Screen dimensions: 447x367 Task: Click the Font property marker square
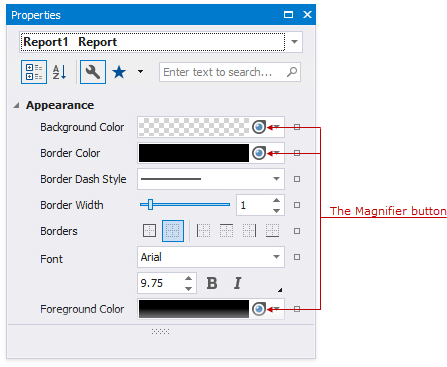[297, 257]
